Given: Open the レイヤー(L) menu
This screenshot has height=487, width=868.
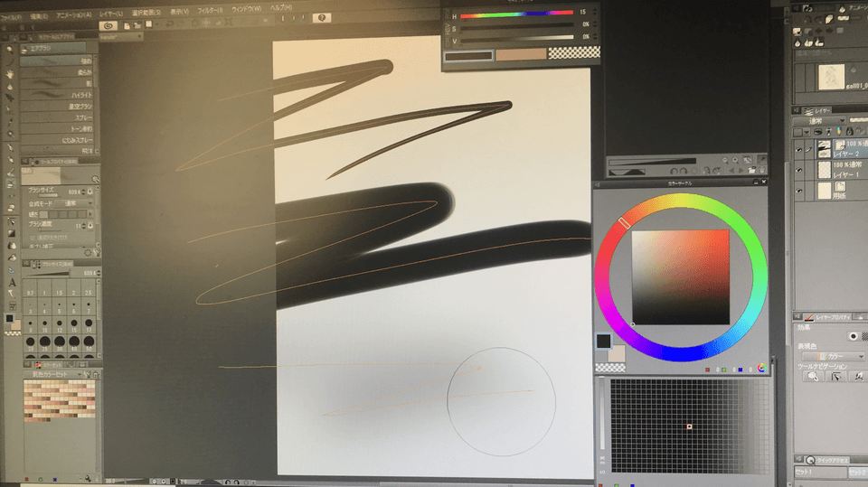Looking at the screenshot, I should tap(111, 14).
